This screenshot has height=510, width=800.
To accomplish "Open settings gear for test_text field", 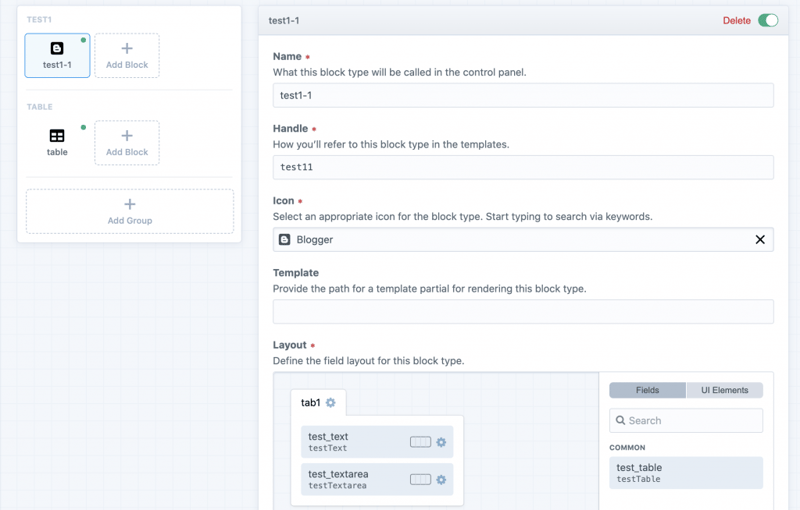I will (441, 442).
